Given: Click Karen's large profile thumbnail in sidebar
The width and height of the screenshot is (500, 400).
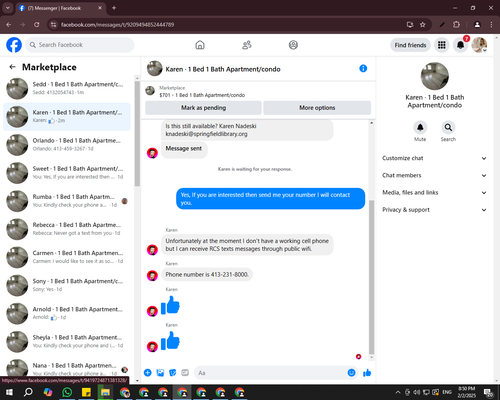Looking at the screenshot, I should 435,76.
